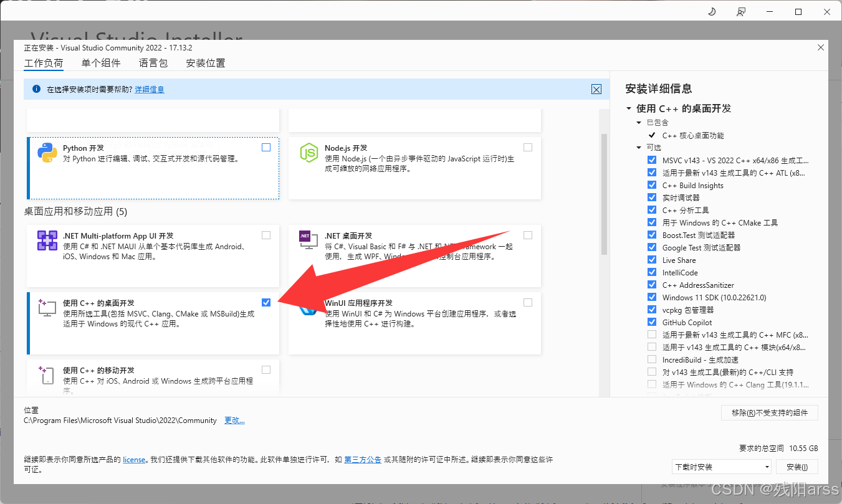The width and height of the screenshot is (842, 504).
Task: Open the 下载时安装 install mode dropdown
Action: tap(722, 467)
